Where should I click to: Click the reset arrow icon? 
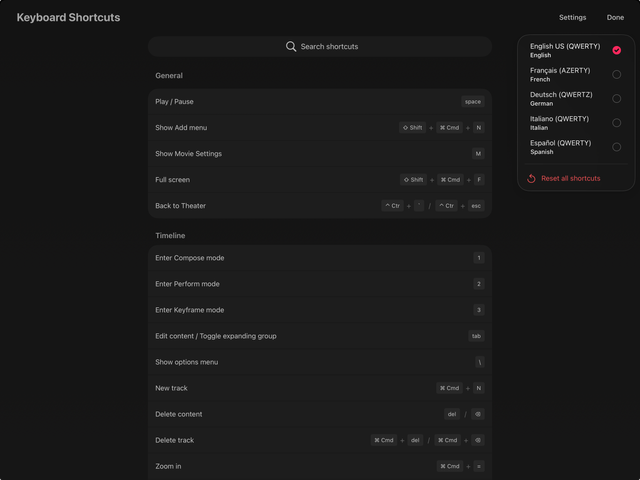(x=532, y=179)
